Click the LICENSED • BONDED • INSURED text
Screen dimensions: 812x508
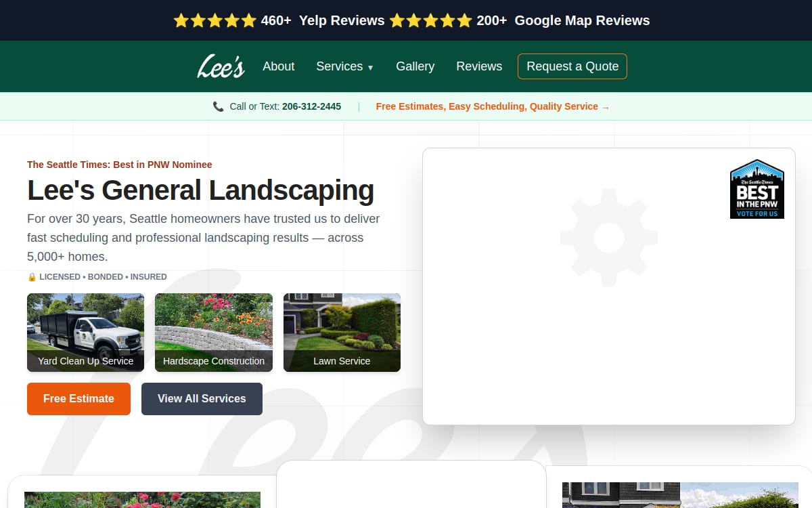click(x=103, y=277)
